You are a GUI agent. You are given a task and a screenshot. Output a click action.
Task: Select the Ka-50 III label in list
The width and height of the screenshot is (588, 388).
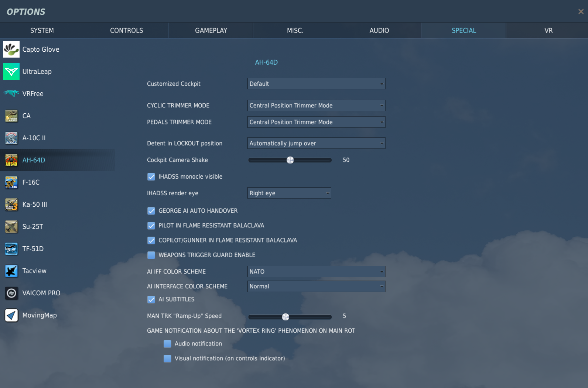coord(35,205)
